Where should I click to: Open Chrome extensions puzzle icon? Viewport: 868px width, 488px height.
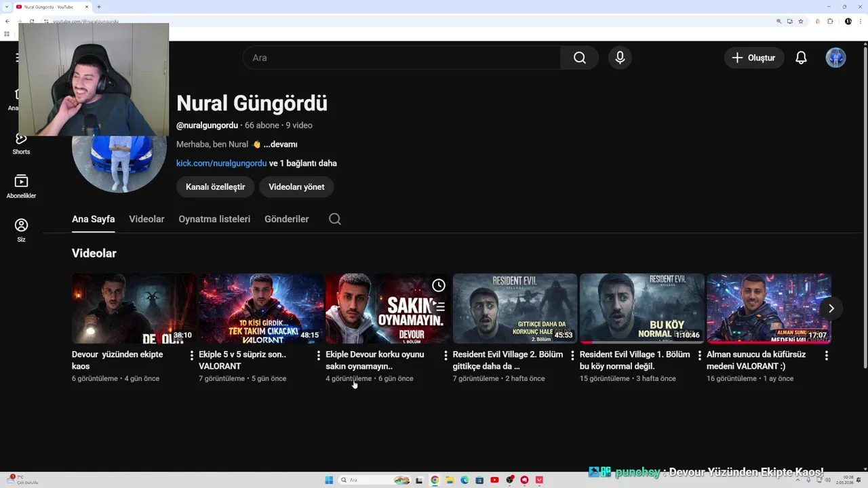[x=831, y=21]
